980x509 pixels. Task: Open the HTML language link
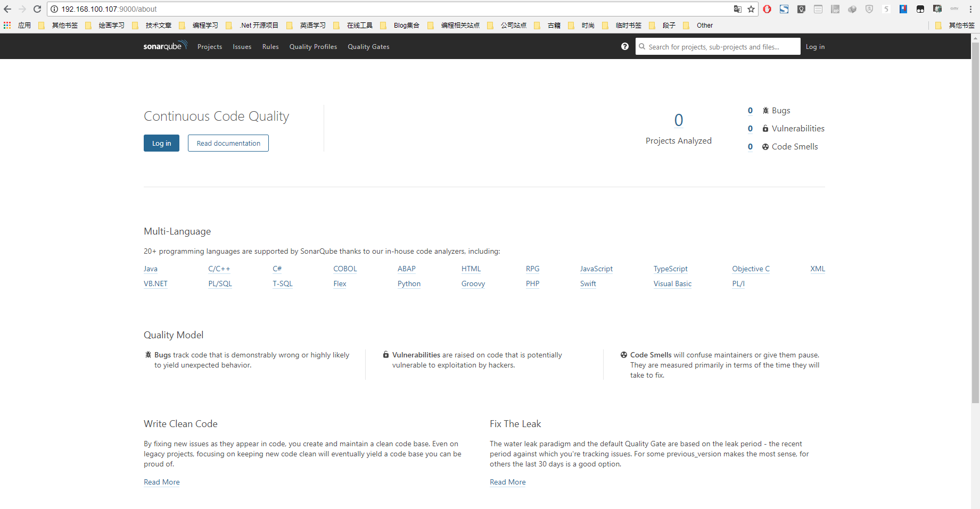point(471,269)
